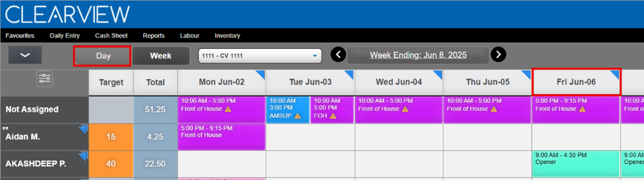
Task: Click warning icon on Monday Not Assigned shift
Action: tap(228, 109)
